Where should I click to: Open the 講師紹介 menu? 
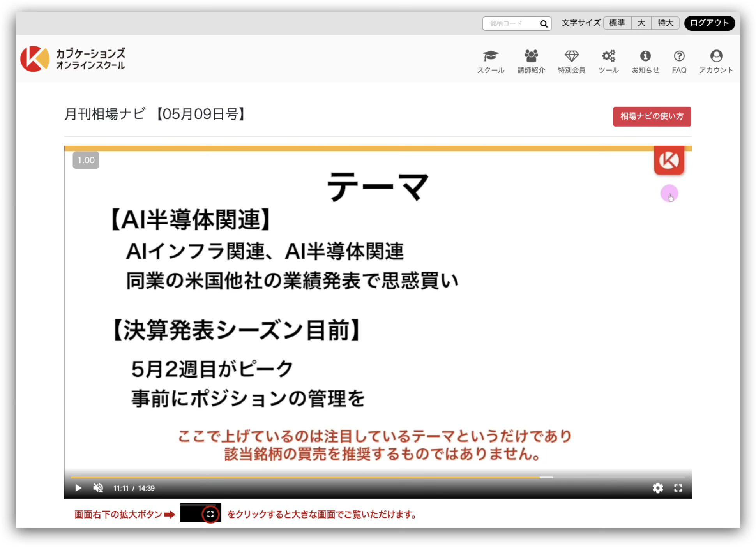coord(531,62)
